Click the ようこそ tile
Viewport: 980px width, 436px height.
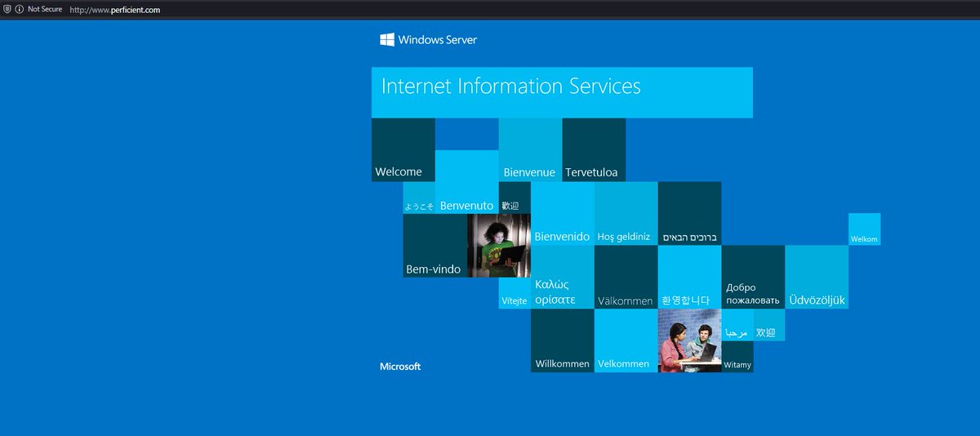tap(419, 198)
